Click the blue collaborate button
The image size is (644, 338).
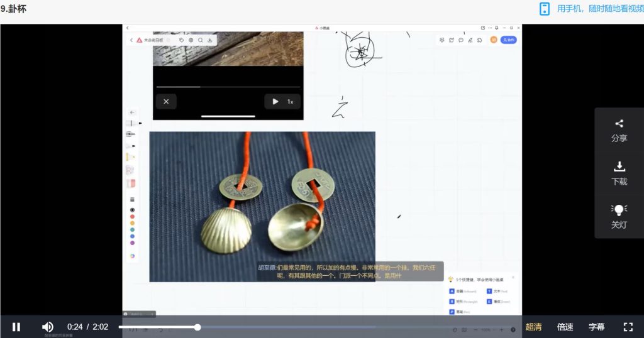(x=508, y=40)
